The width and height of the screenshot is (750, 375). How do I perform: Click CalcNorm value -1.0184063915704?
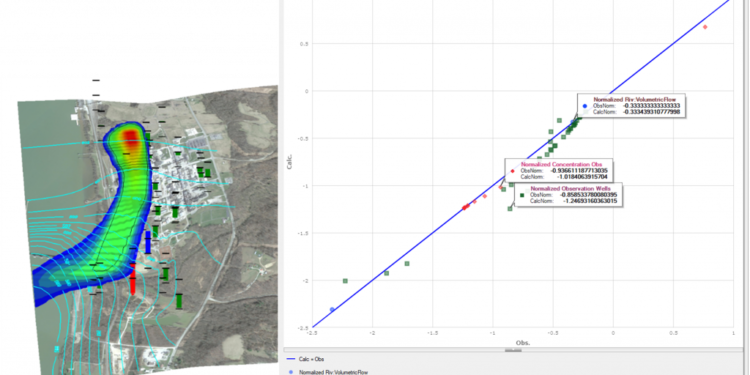click(x=583, y=176)
